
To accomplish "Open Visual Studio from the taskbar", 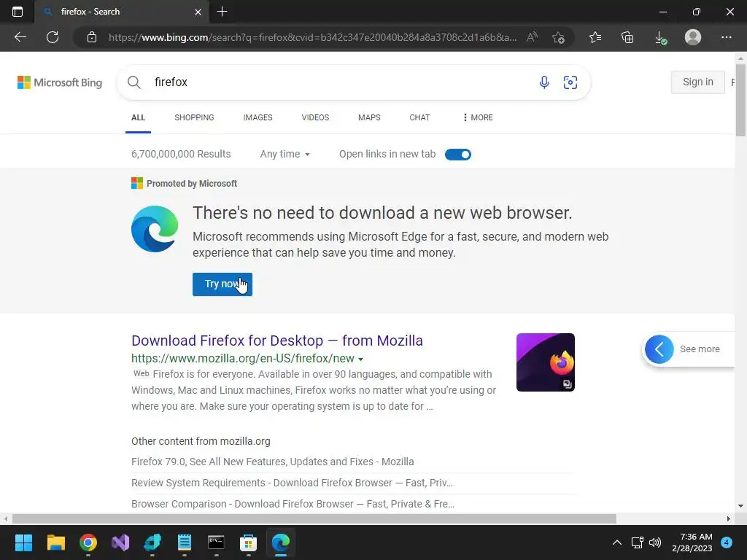I will tap(120, 542).
